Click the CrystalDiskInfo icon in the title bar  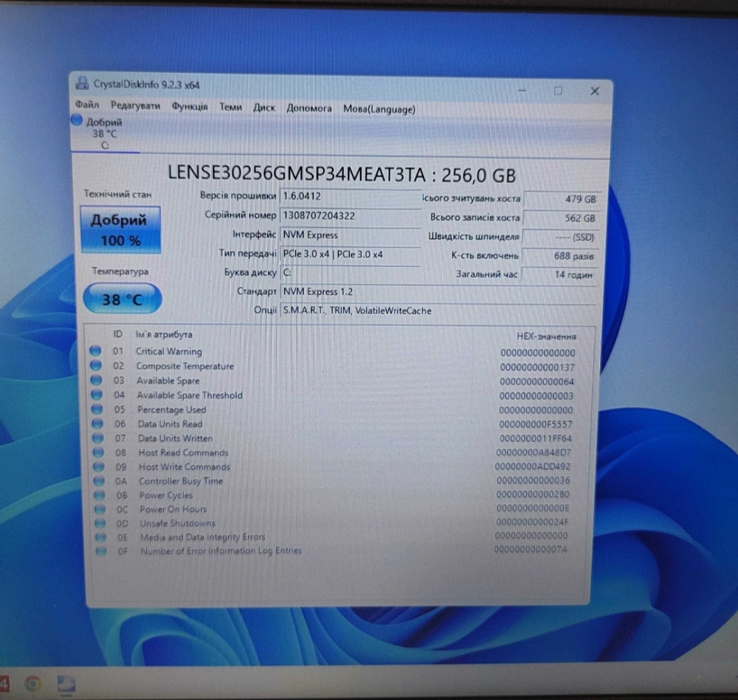point(82,85)
